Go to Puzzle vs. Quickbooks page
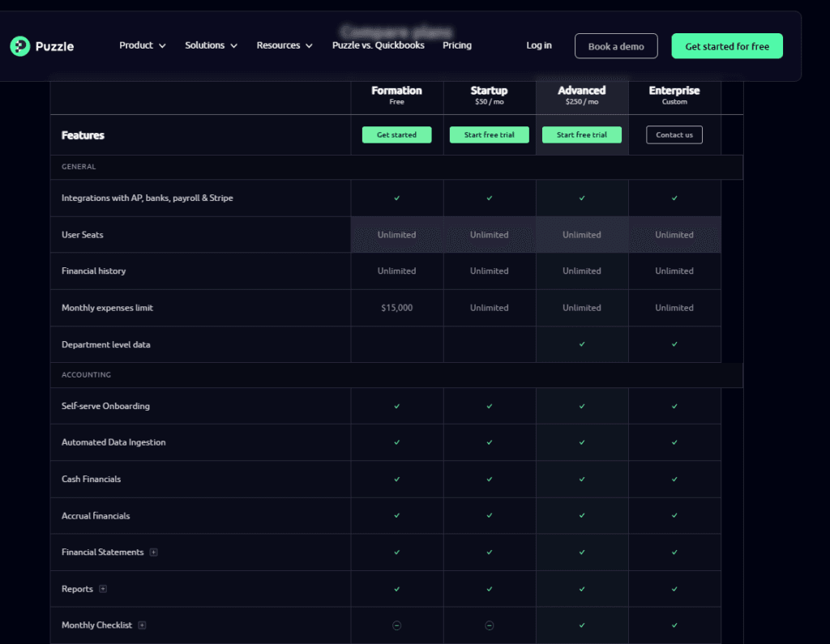Image resolution: width=830 pixels, height=644 pixels. coord(378,45)
